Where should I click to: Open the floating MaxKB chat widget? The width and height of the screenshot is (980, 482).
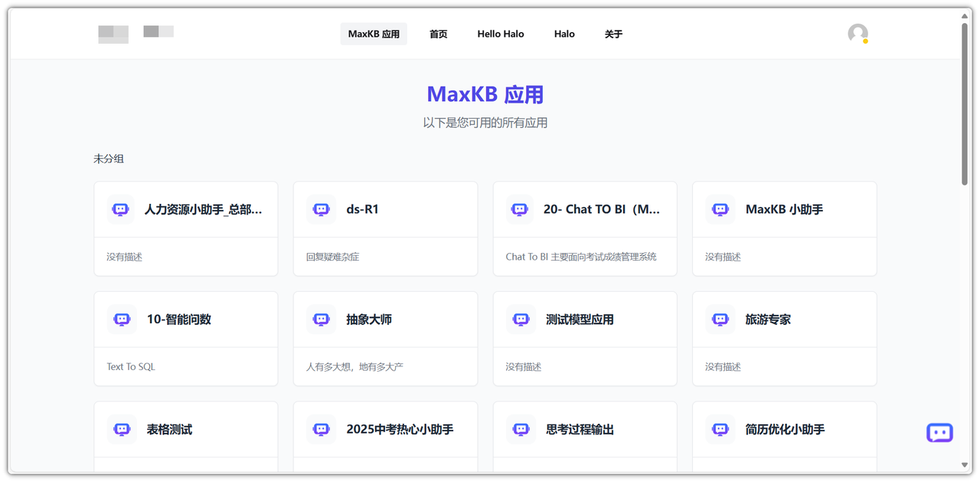coord(938,432)
